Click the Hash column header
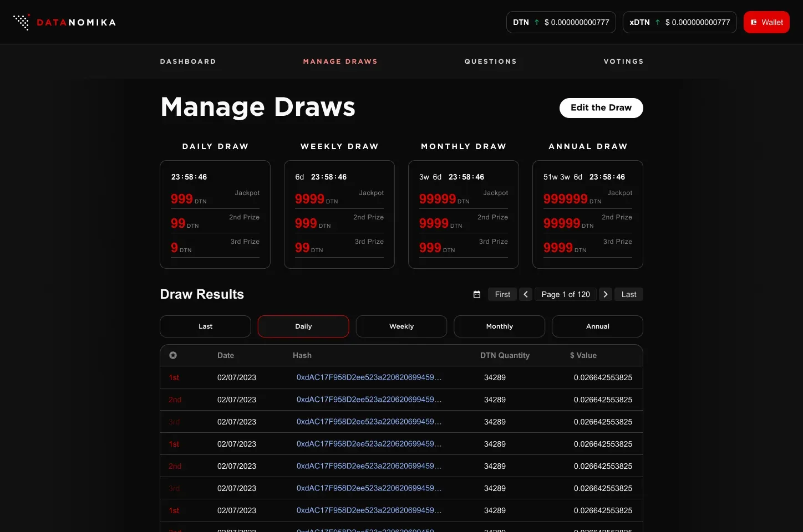This screenshot has width=803, height=532. (x=302, y=355)
